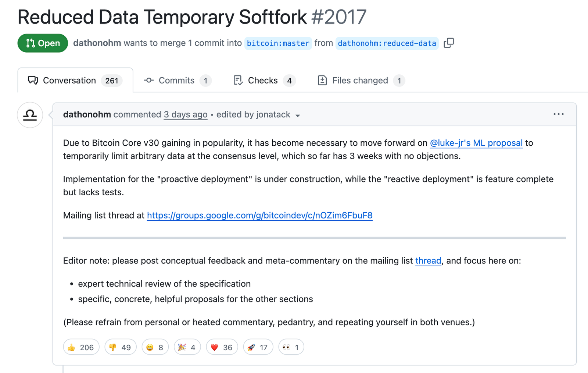
Task: Open the groups.google.com mailing list URL
Action: pos(259,215)
